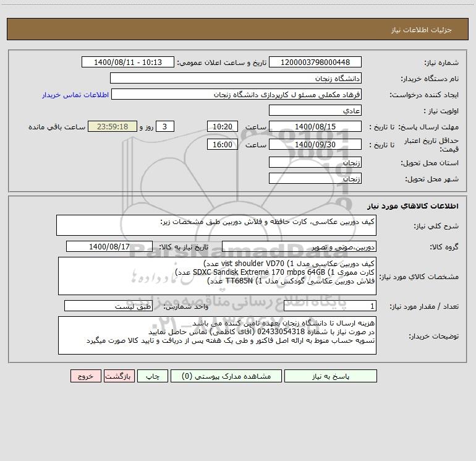
Task: Click the label تاریخ و ساعت اعلان عمومی
Action: tap(222, 63)
